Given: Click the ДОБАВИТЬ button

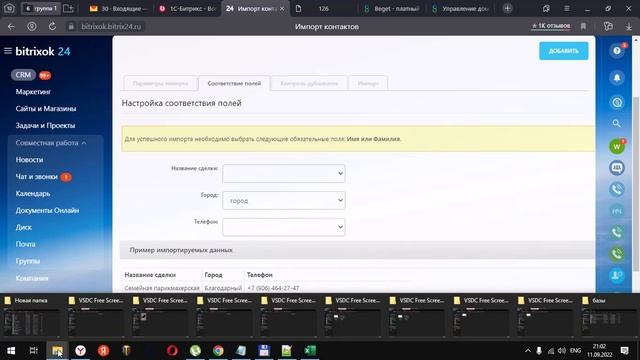Looking at the screenshot, I should (x=563, y=51).
